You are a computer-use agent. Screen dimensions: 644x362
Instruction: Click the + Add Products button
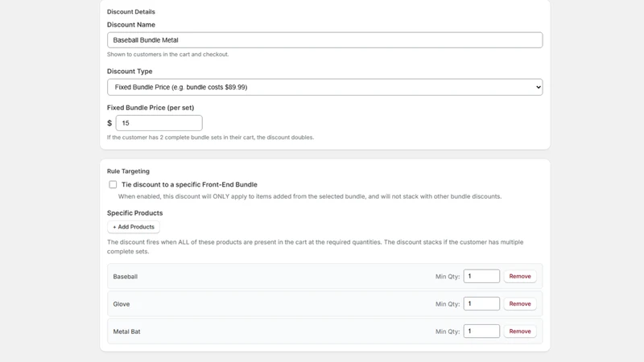(x=134, y=227)
